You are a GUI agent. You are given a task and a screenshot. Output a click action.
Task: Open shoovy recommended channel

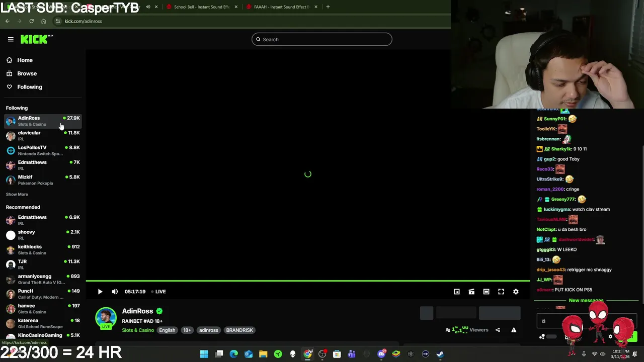click(x=43, y=235)
